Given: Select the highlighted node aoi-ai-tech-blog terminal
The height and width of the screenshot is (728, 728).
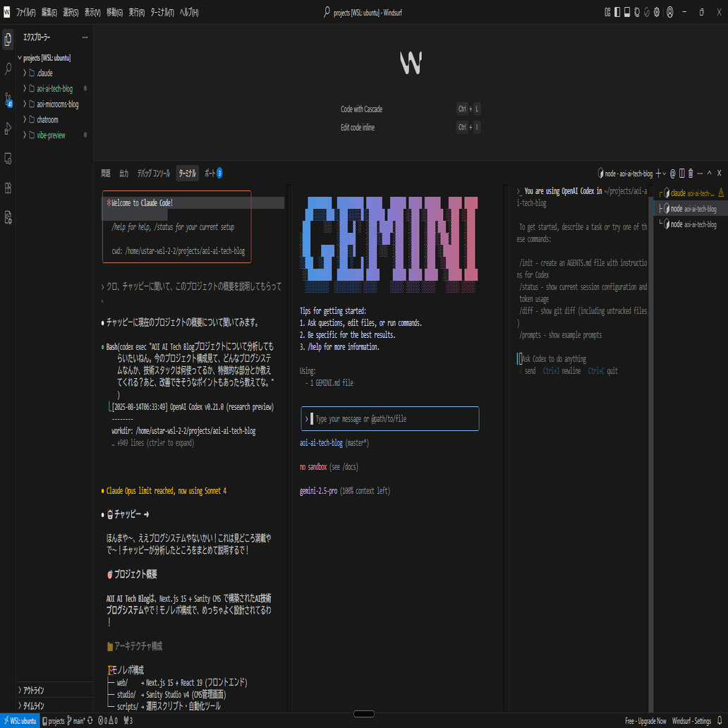Looking at the screenshot, I should (689, 209).
